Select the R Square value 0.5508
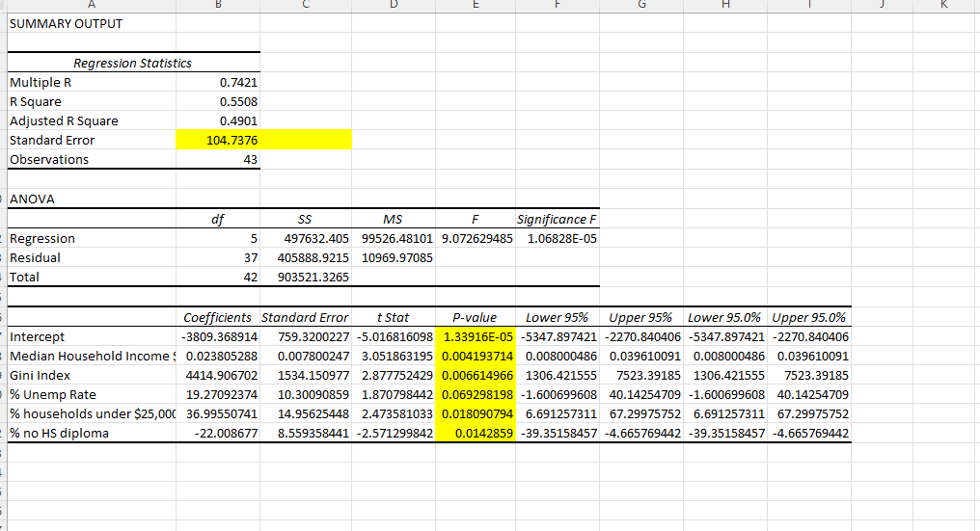This screenshot has width=980, height=531. point(218,102)
